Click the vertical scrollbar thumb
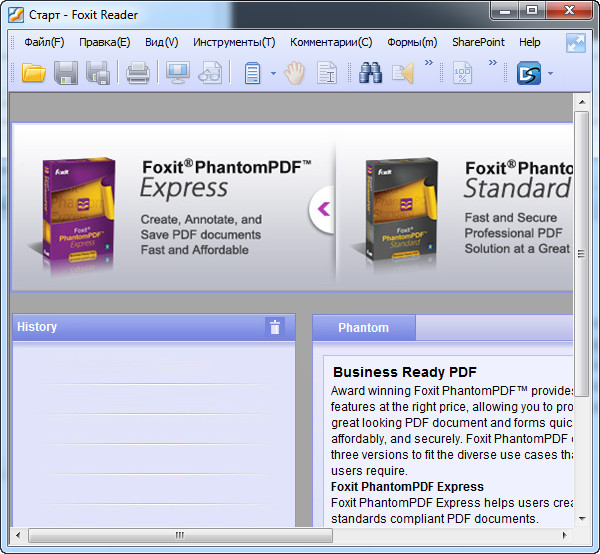 [x=582, y=200]
